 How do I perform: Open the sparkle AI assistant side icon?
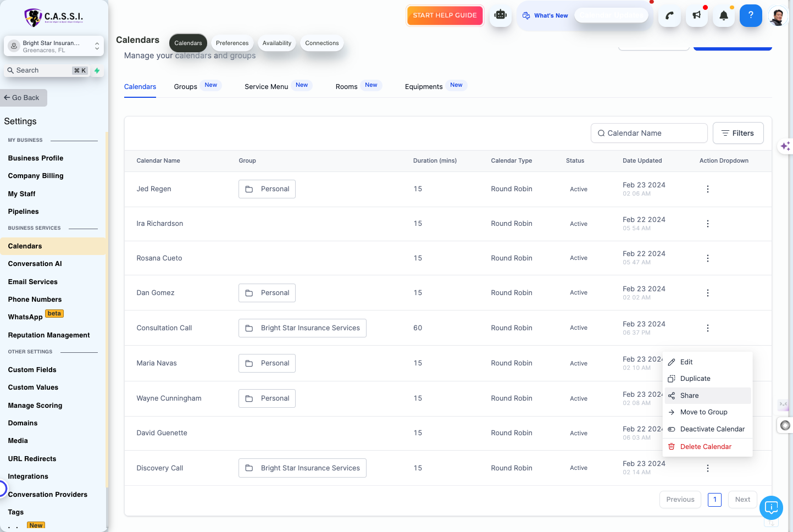[x=785, y=146]
